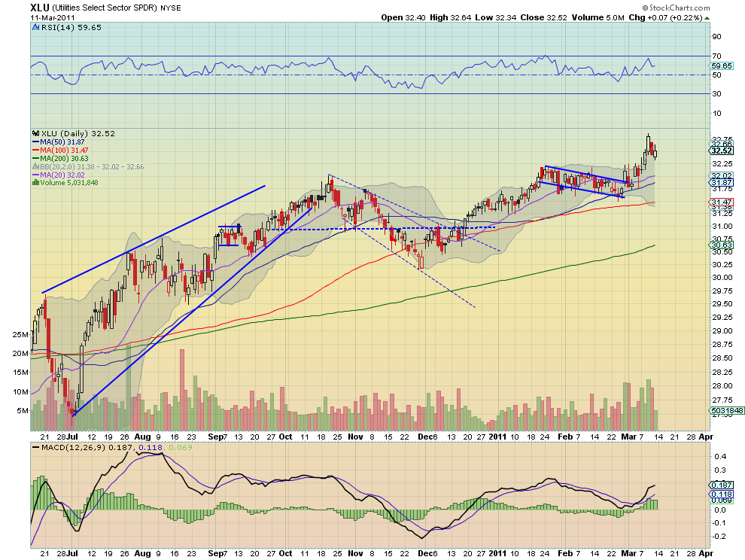This screenshot has width=745, height=560.
Task: Click the boxed 0.118 MACD signal axis tag
Action: pyautogui.click(x=722, y=495)
